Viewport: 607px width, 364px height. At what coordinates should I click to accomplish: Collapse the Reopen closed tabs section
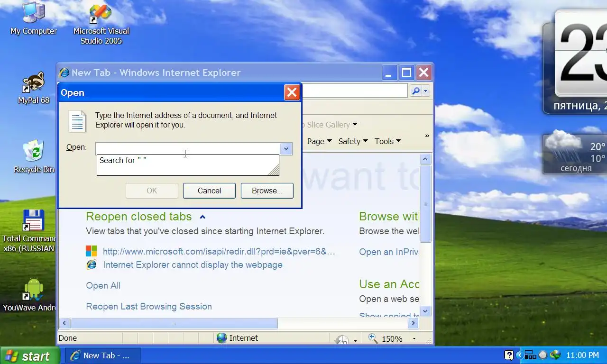[202, 217]
